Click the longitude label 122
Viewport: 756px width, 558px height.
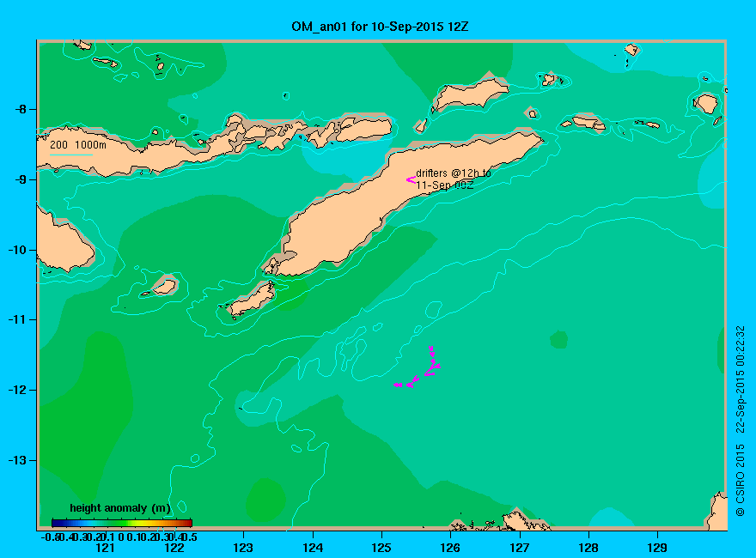pyautogui.click(x=174, y=548)
